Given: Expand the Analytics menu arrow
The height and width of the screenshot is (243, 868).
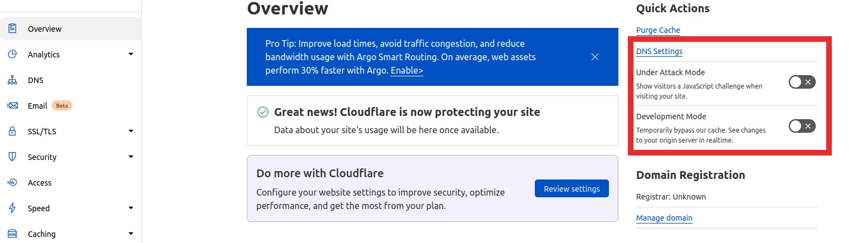Looking at the screenshot, I should (x=131, y=54).
